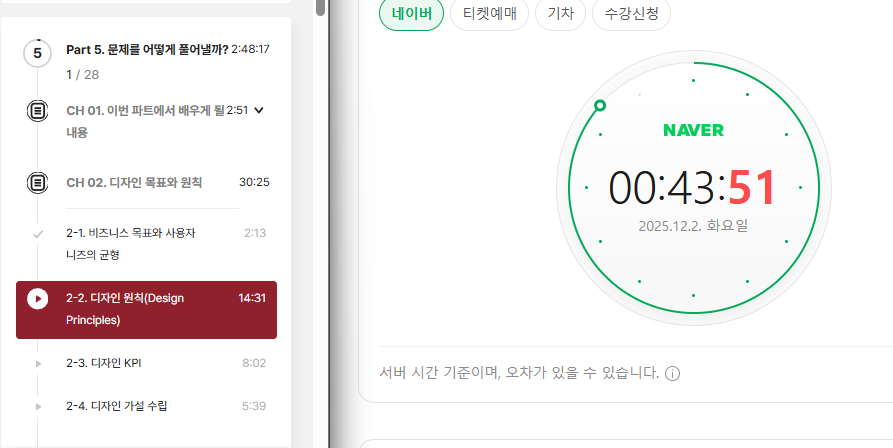Click the 14:31 duration of lesson 2-2

pyautogui.click(x=252, y=298)
